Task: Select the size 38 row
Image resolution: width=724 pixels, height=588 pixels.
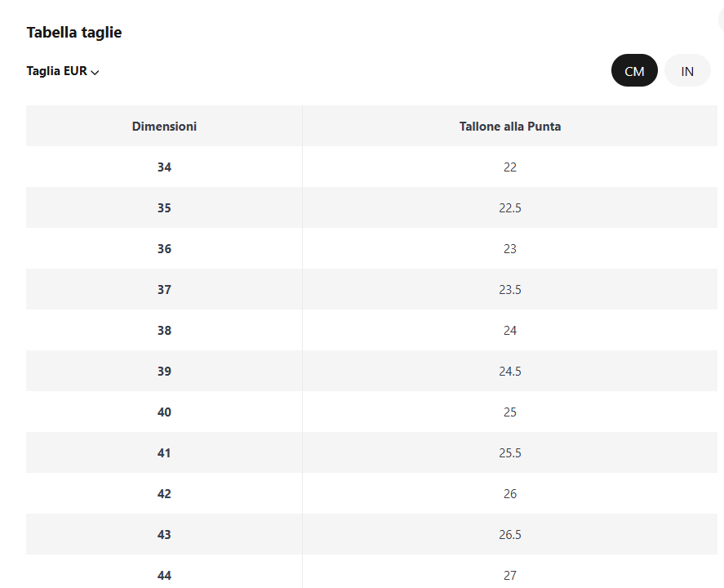Action: pos(371,330)
